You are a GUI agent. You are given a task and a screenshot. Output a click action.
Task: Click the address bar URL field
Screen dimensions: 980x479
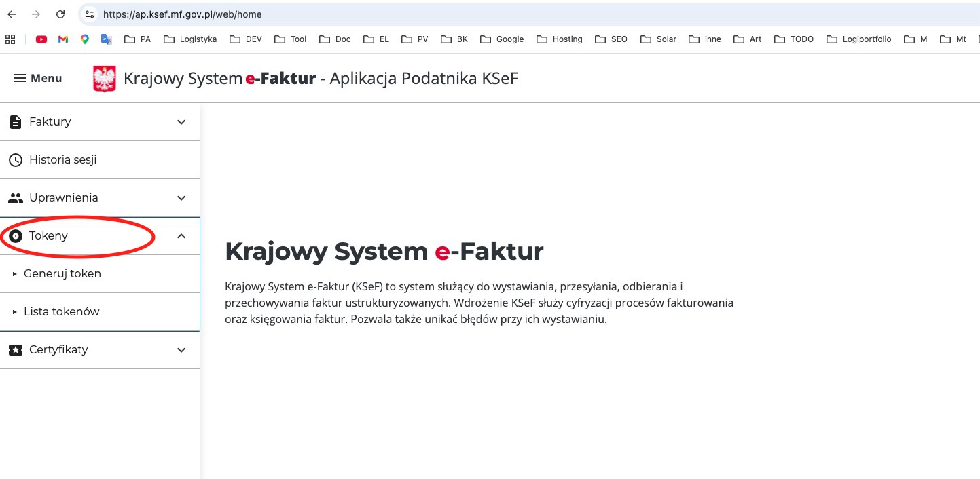point(530,14)
